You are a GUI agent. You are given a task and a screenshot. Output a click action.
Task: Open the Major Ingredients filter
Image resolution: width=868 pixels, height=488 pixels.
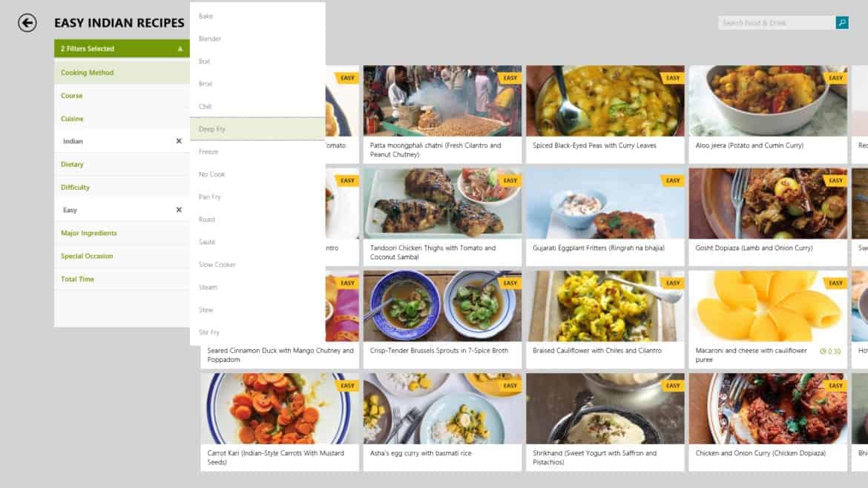pyautogui.click(x=122, y=233)
